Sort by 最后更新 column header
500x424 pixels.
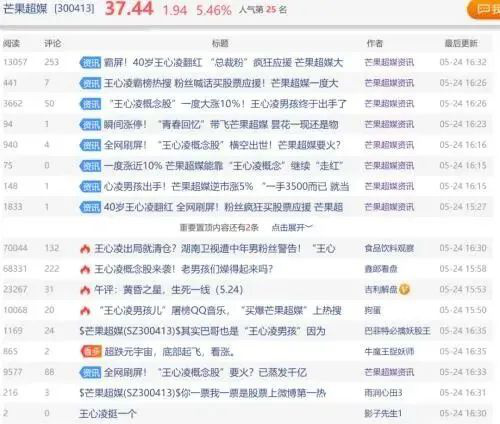pyautogui.click(x=461, y=43)
